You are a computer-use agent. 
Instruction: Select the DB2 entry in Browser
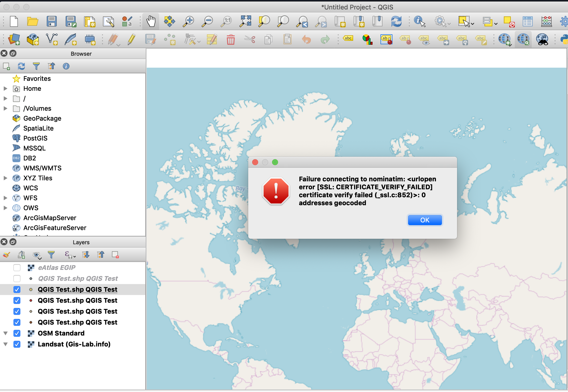point(30,158)
